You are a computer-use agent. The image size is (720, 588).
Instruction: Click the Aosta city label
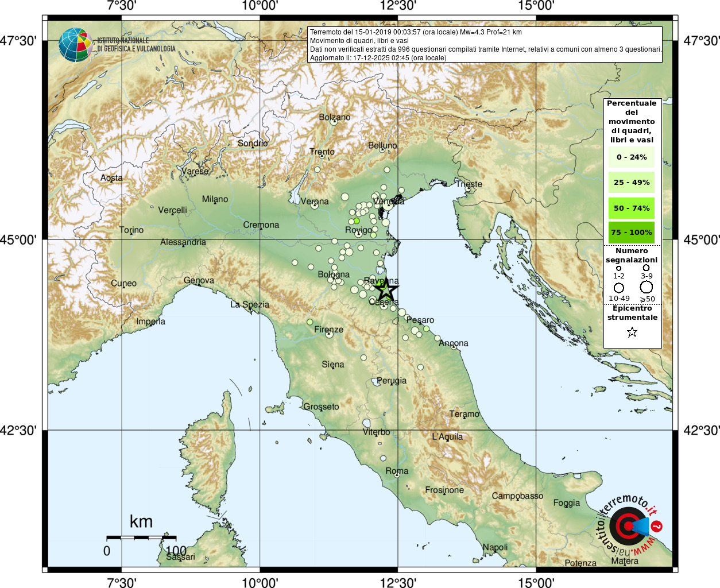click(x=111, y=177)
